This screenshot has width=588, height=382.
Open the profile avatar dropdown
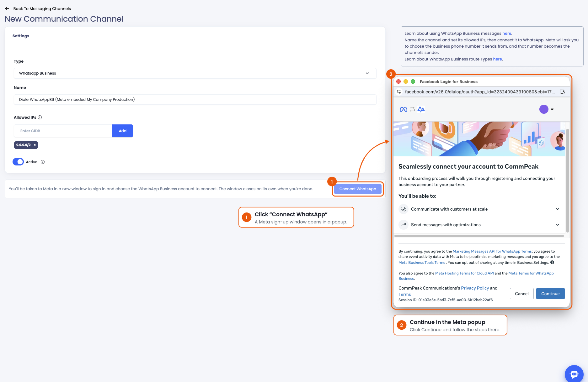click(547, 109)
